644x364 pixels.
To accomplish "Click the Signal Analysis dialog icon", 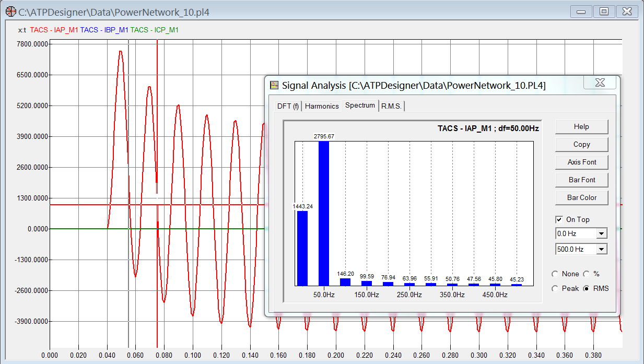I will (274, 85).
